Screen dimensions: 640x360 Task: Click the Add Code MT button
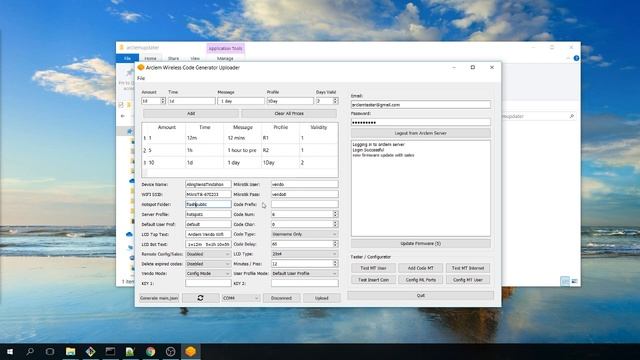[x=420, y=268]
